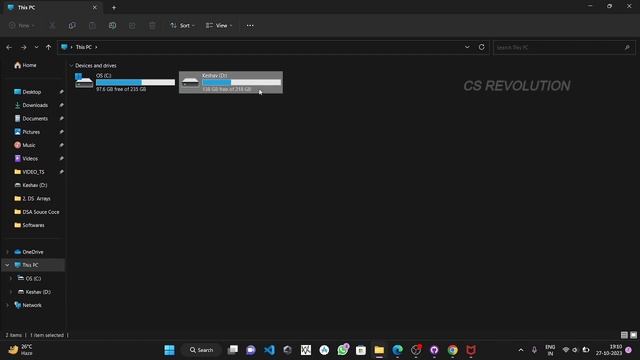Screen dimensions: 640x360
Task: Click the Paste toolbar icon
Action: pos(92,25)
